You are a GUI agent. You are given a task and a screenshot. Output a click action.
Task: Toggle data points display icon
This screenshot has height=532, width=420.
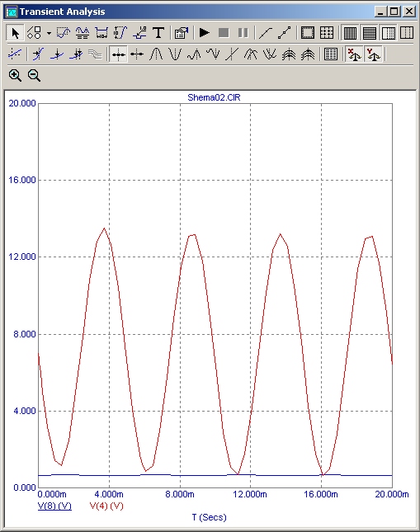(285, 33)
